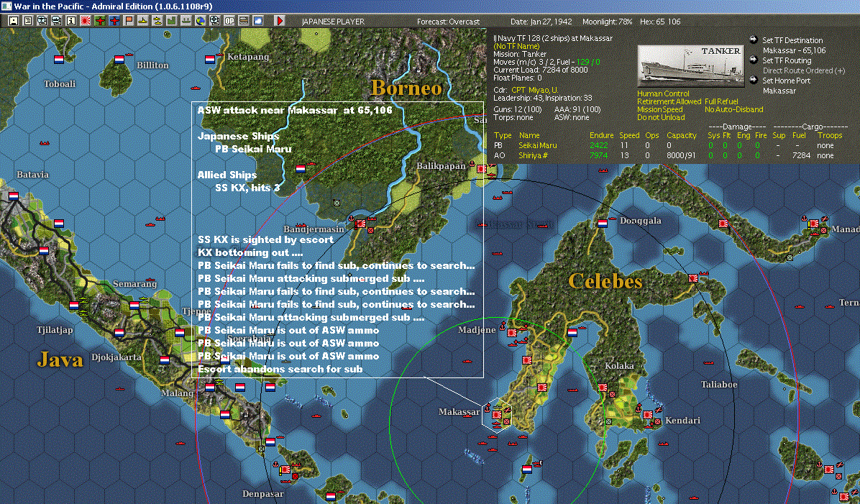
Task: Sort ships by Speed column header
Action: (x=629, y=135)
